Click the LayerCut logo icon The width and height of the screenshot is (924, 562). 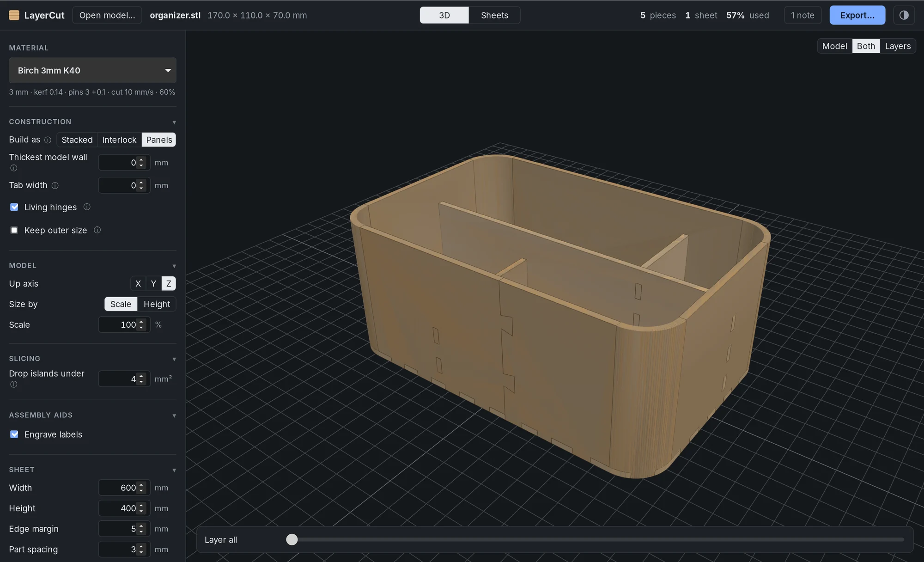(14, 15)
